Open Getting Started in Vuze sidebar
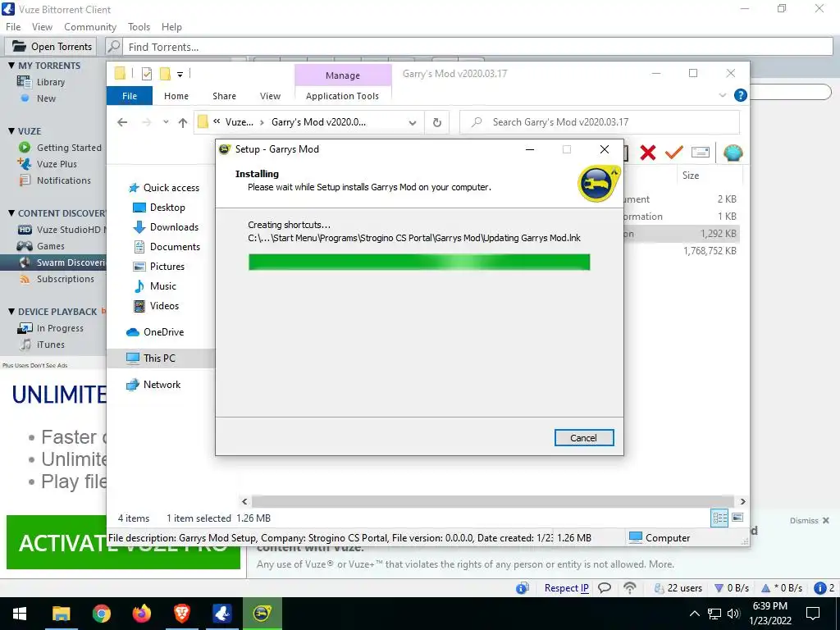 point(69,148)
